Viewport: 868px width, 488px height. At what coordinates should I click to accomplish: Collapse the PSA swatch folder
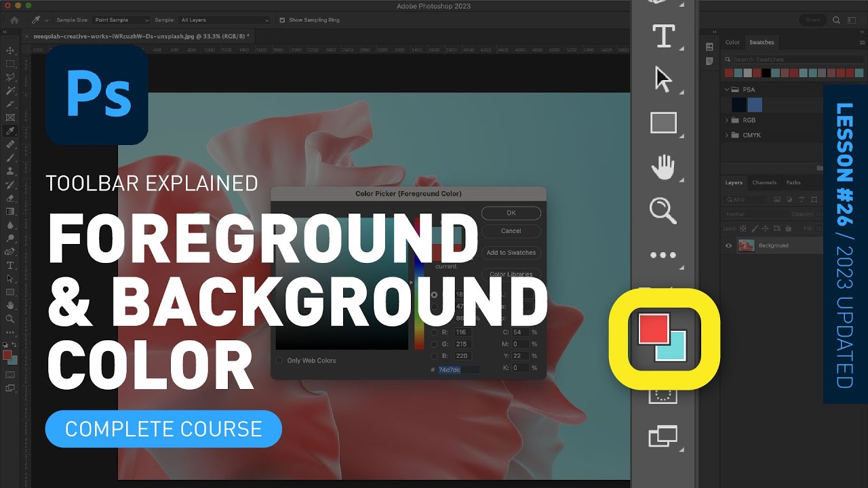pyautogui.click(x=727, y=89)
